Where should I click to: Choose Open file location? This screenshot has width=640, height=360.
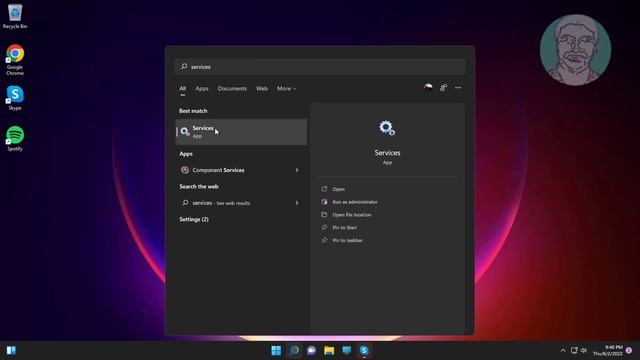pyautogui.click(x=351, y=215)
